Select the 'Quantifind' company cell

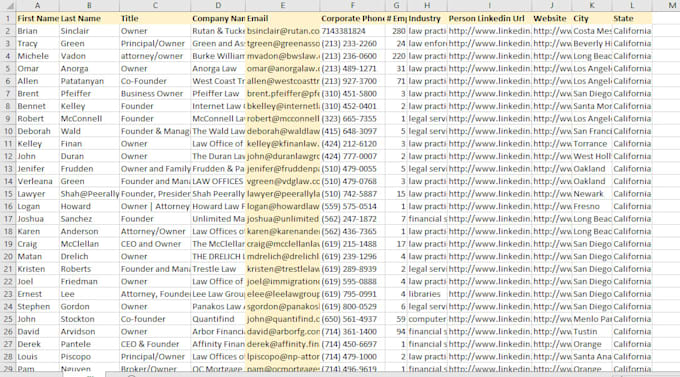(218, 319)
